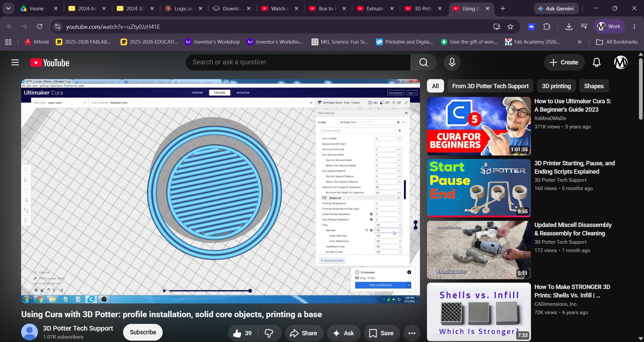
Task: Open the Attend bookmark
Action: click(x=37, y=42)
